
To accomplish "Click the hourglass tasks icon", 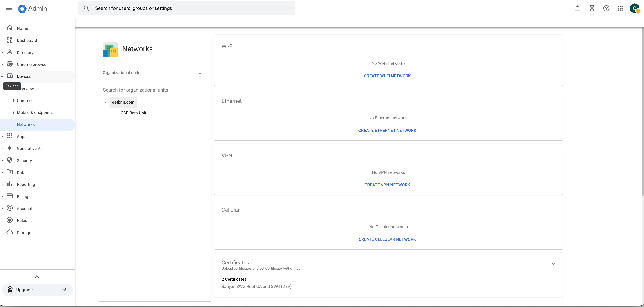I will (592, 8).
